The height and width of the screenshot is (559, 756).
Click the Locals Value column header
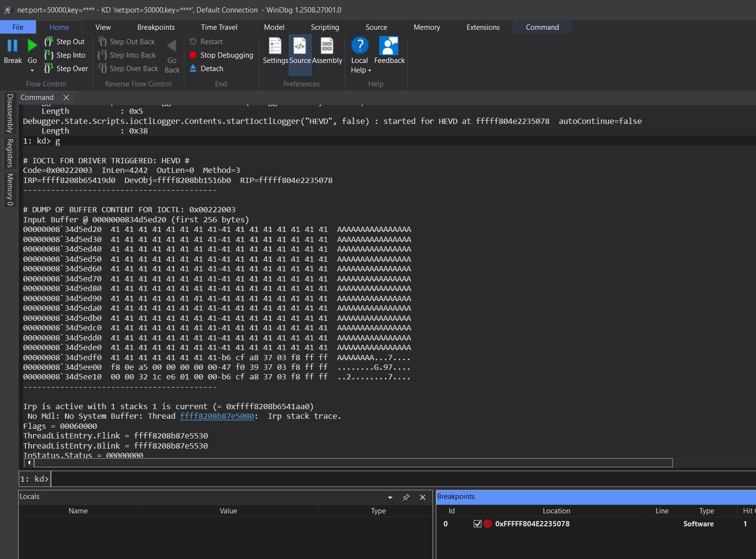[228, 511]
